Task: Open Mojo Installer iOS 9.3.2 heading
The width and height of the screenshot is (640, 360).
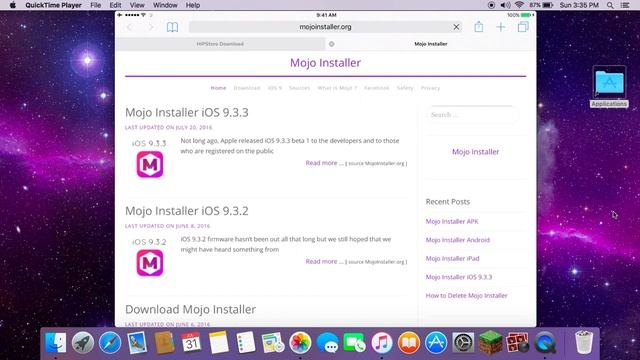Action: 187,211
